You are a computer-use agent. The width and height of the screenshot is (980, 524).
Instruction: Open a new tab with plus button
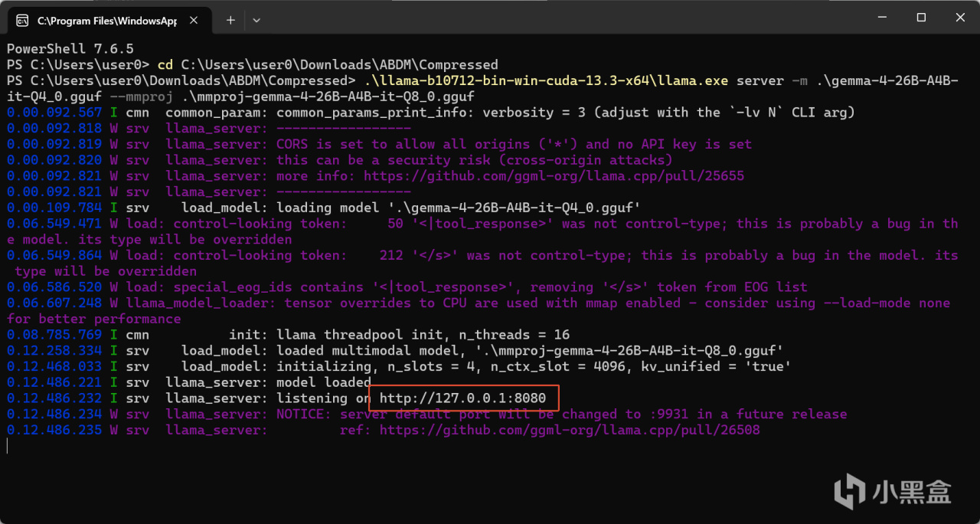(230, 21)
